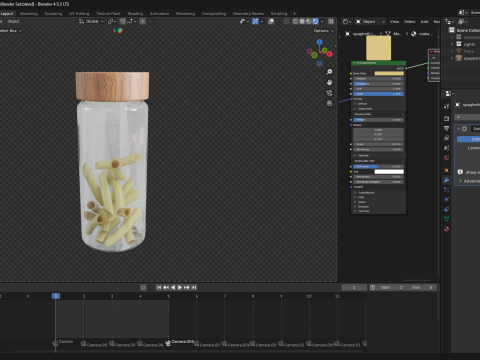Open node editor Object type dropdown
Viewport: 480px width, 360px height.
(x=370, y=22)
